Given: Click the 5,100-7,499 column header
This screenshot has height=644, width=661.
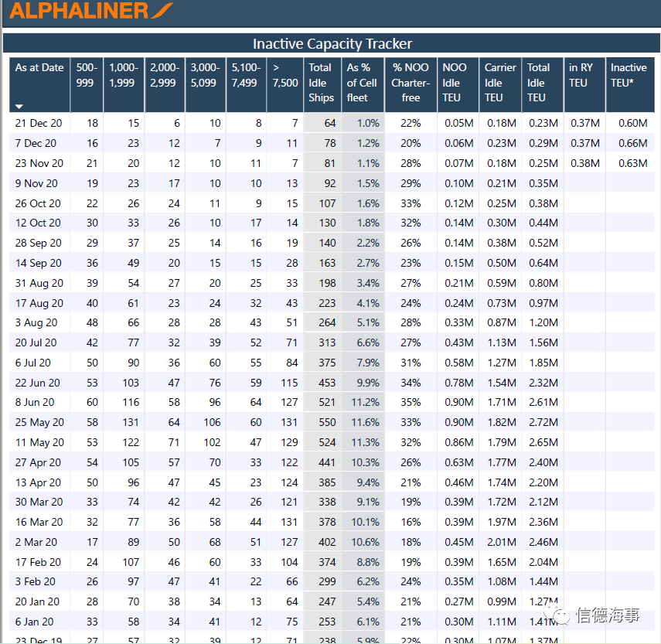Looking at the screenshot, I should pos(246,85).
